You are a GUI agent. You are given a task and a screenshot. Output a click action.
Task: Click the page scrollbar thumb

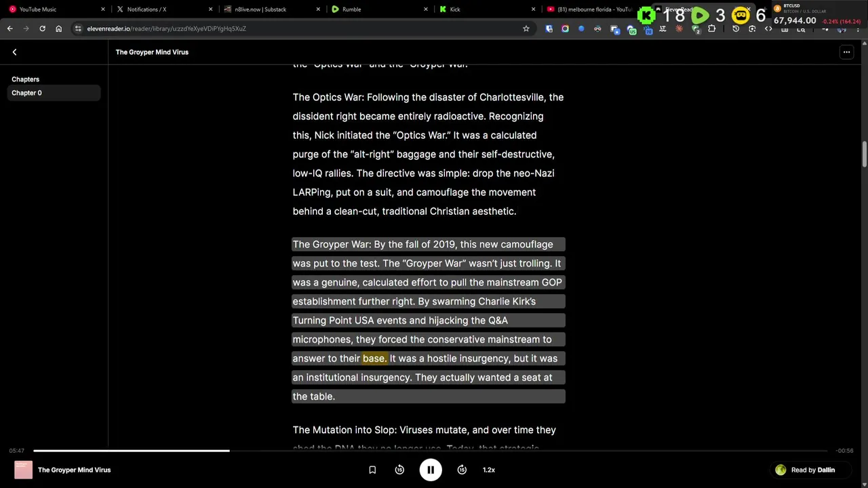tap(864, 153)
